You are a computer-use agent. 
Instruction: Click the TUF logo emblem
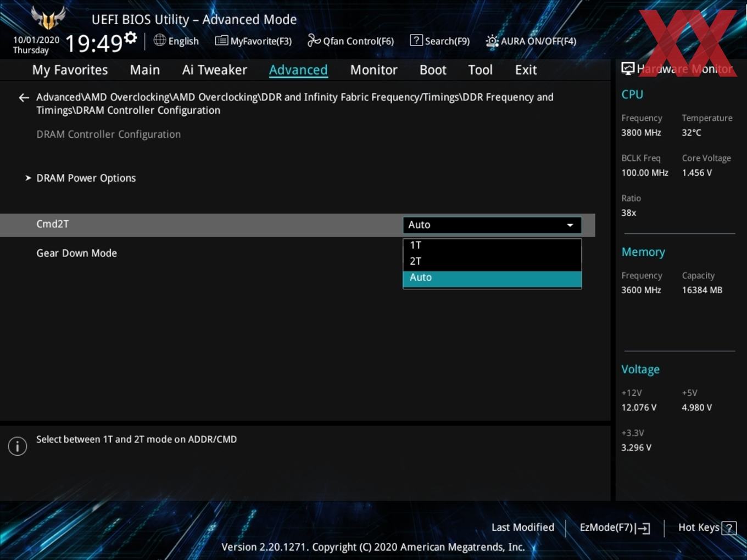(x=48, y=17)
